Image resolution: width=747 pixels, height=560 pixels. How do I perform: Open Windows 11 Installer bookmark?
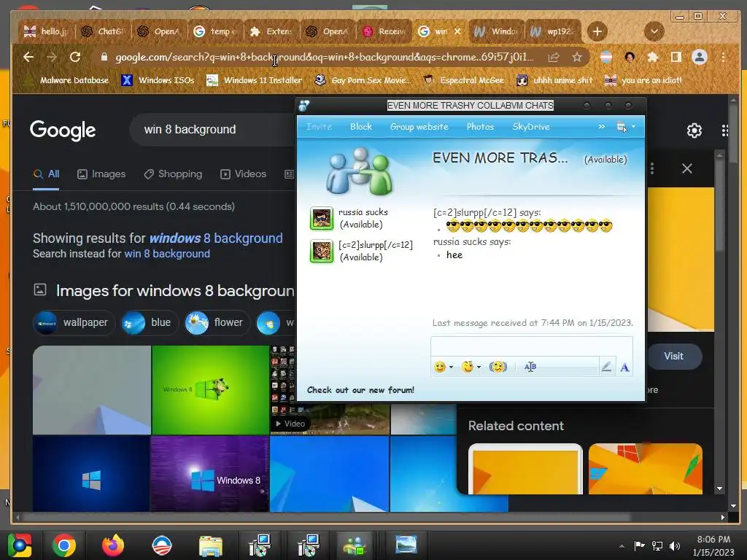pyautogui.click(x=255, y=80)
